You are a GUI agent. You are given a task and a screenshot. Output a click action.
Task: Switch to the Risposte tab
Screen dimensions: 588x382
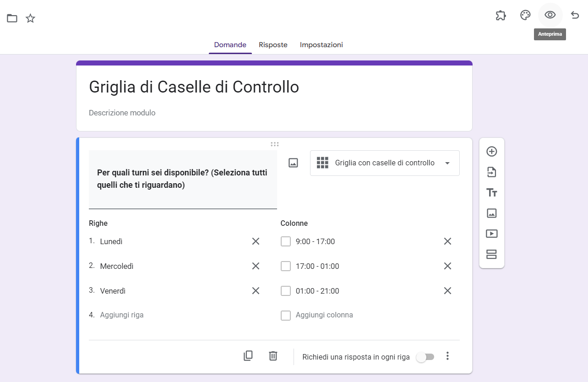pos(273,45)
